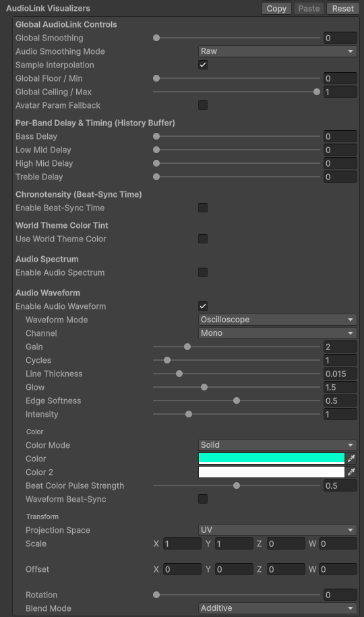Image resolution: width=364 pixels, height=617 pixels.
Task: Click the Low Mid Delay slider
Action: [x=237, y=150]
